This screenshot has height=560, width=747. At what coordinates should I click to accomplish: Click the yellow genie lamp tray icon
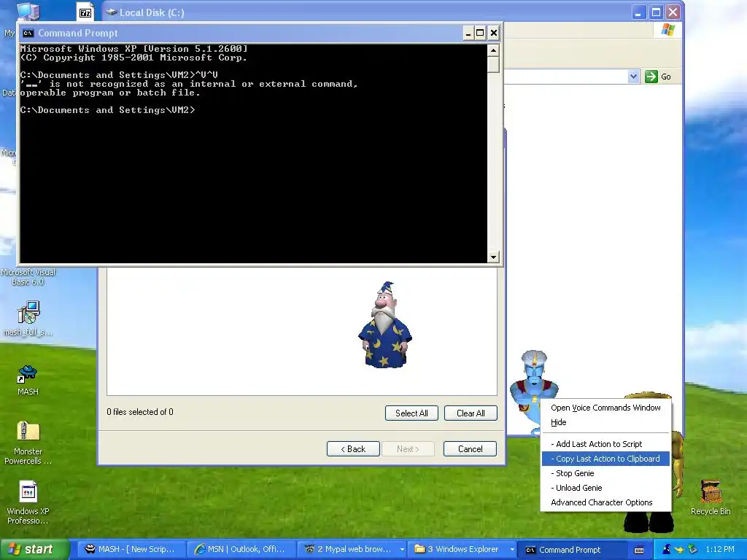pos(679,550)
